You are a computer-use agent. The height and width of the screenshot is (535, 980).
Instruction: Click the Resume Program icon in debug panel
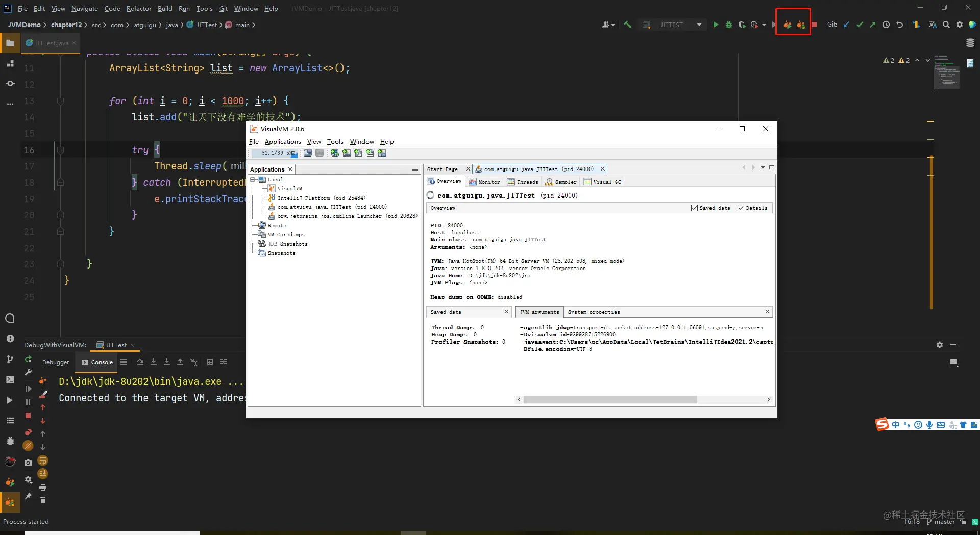(28, 389)
